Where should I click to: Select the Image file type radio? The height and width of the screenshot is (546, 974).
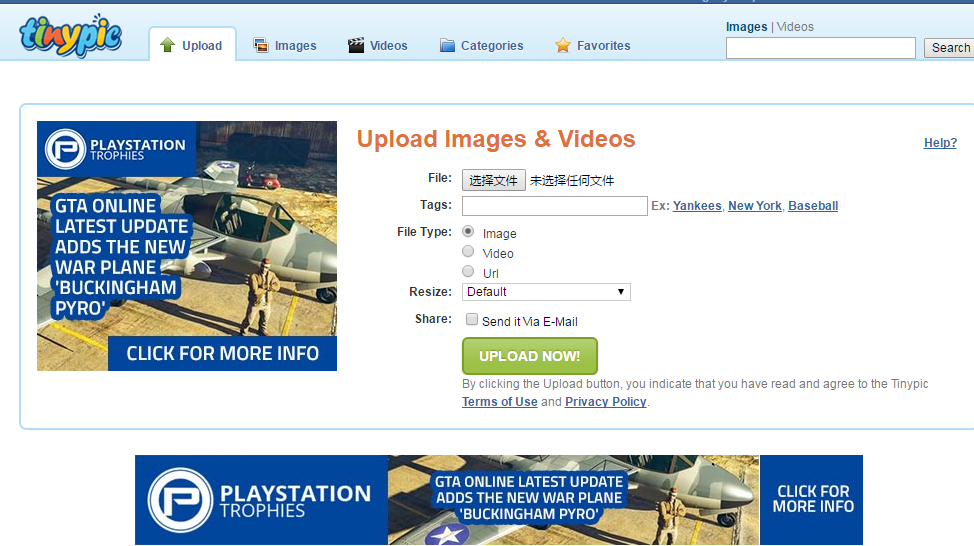click(x=468, y=232)
